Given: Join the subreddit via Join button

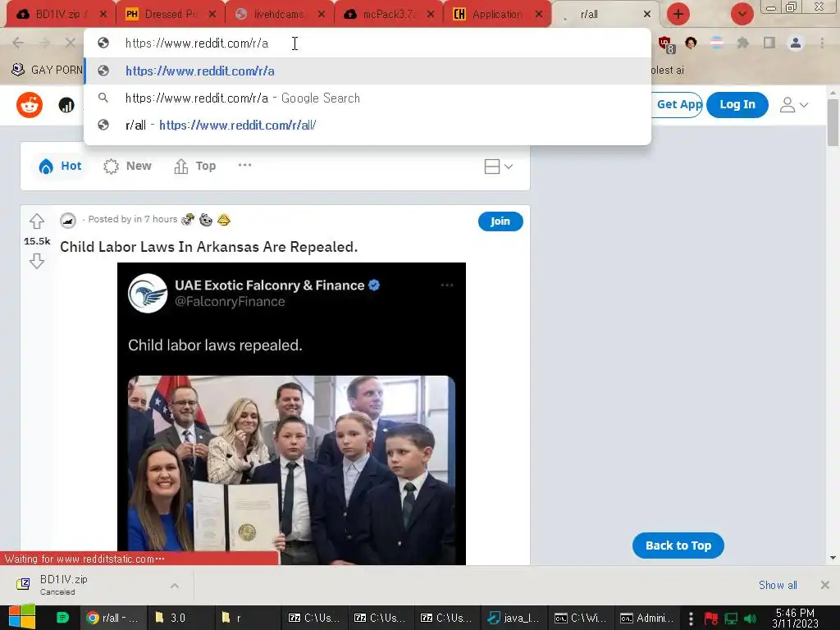Looking at the screenshot, I should click(500, 221).
